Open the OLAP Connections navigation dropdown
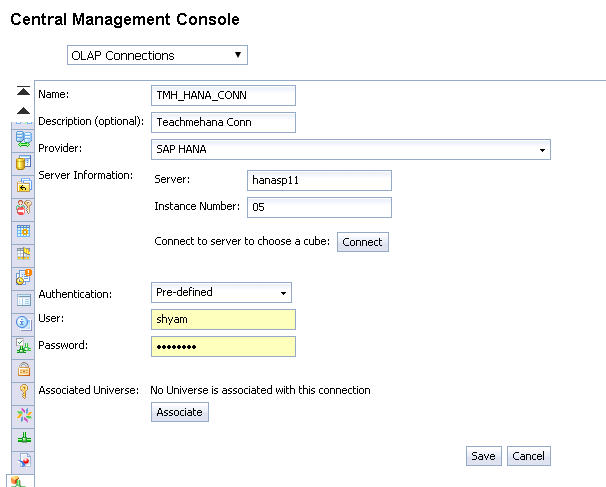The height and width of the screenshot is (487, 606). [157, 55]
